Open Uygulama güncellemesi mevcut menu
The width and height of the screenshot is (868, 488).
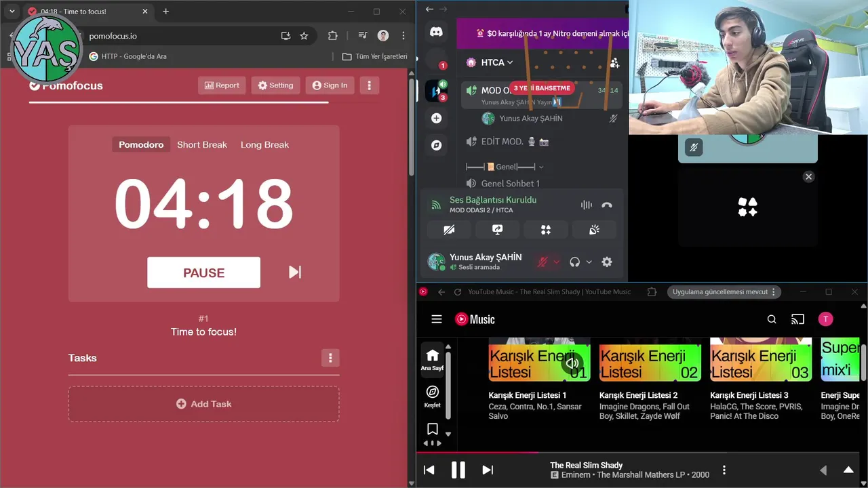tap(724, 292)
